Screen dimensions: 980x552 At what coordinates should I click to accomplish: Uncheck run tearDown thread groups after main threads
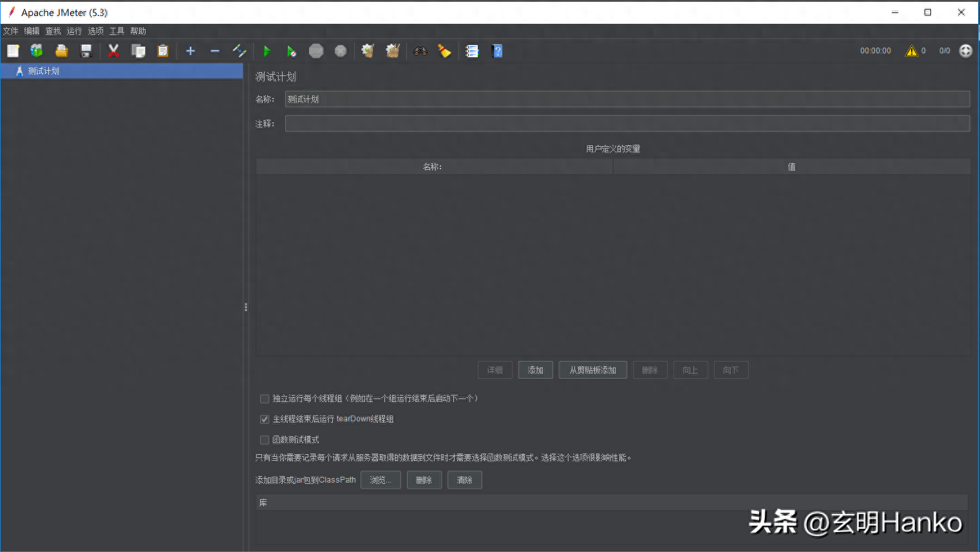coord(265,419)
